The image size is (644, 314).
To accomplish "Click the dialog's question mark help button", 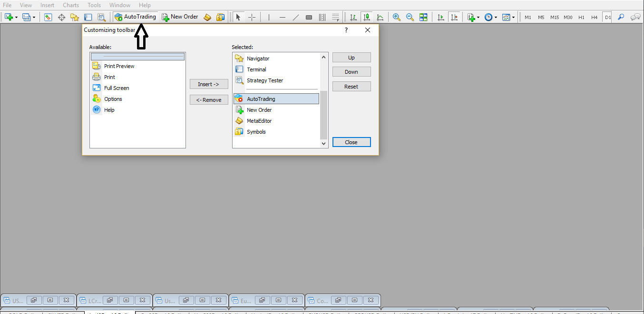I will point(346,30).
